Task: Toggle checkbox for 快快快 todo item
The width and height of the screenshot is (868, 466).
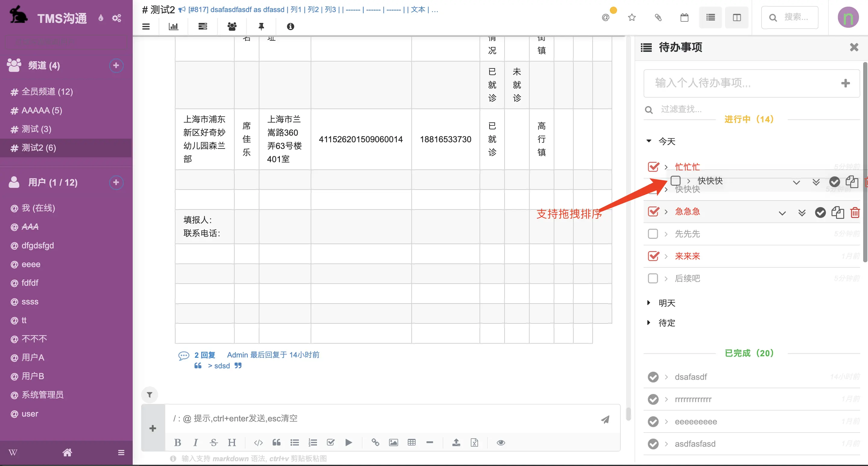Action: (676, 180)
